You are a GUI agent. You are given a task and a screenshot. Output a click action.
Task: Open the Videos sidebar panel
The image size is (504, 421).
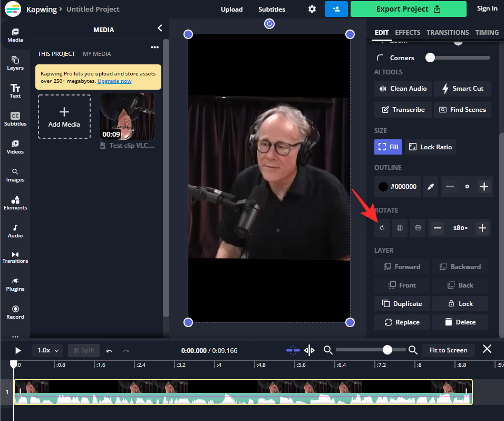(x=15, y=147)
